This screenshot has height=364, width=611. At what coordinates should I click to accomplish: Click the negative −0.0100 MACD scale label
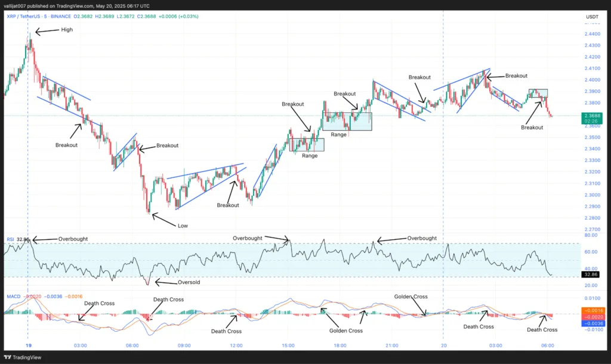pos(593,330)
